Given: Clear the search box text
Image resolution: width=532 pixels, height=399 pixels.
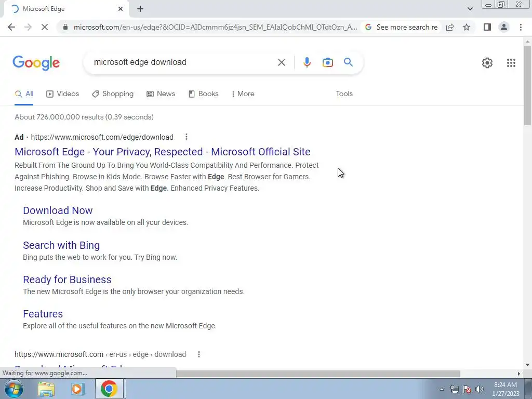Looking at the screenshot, I should click(281, 62).
